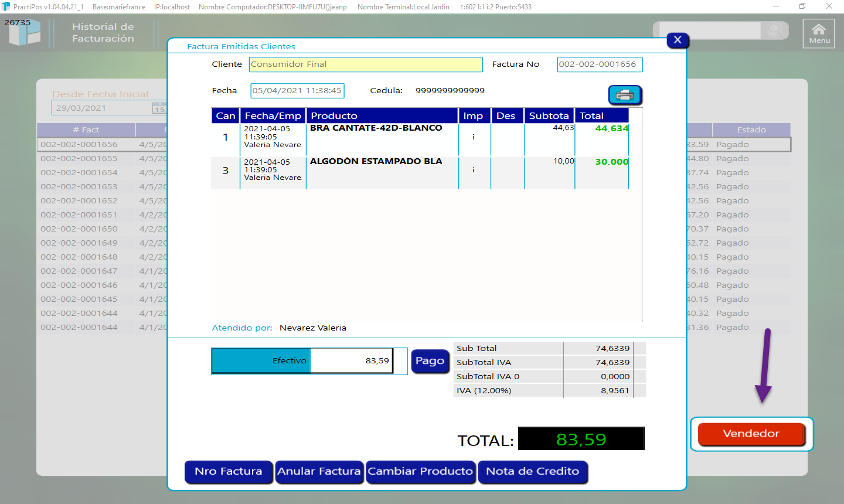Click the Producto column header
The height and width of the screenshot is (504, 844).
(x=382, y=115)
